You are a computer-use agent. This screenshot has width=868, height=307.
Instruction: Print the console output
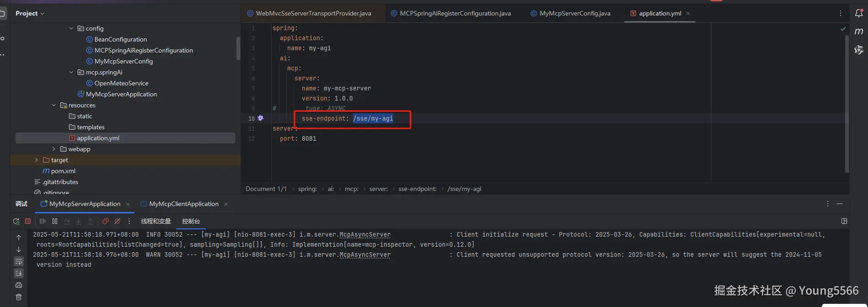19,285
